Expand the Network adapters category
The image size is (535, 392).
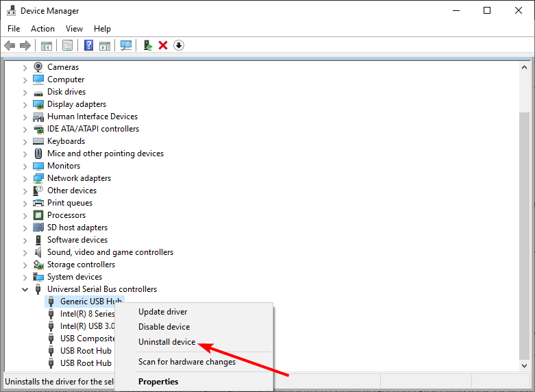(25, 179)
